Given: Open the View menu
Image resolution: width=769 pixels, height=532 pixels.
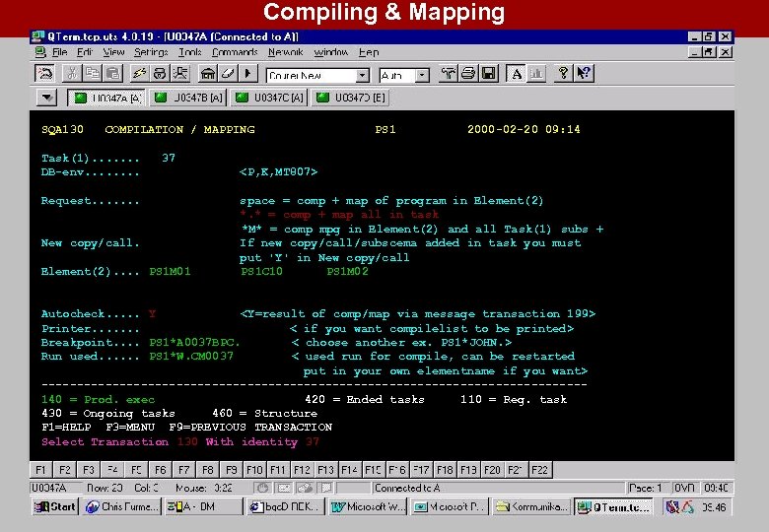Looking at the screenshot, I should coord(113,52).
